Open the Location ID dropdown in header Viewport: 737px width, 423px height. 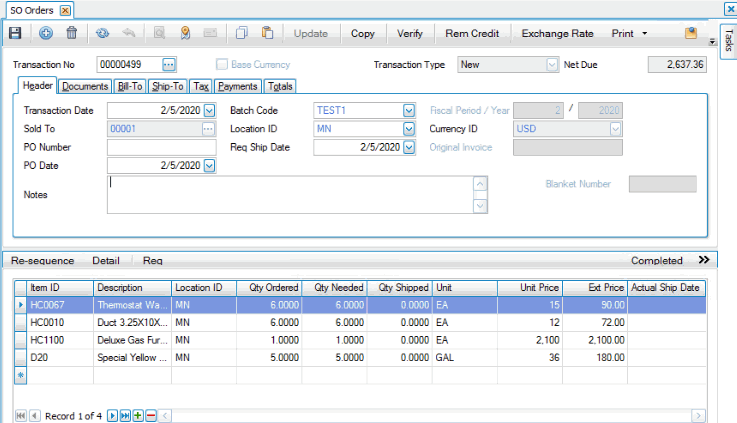[408, 129]
